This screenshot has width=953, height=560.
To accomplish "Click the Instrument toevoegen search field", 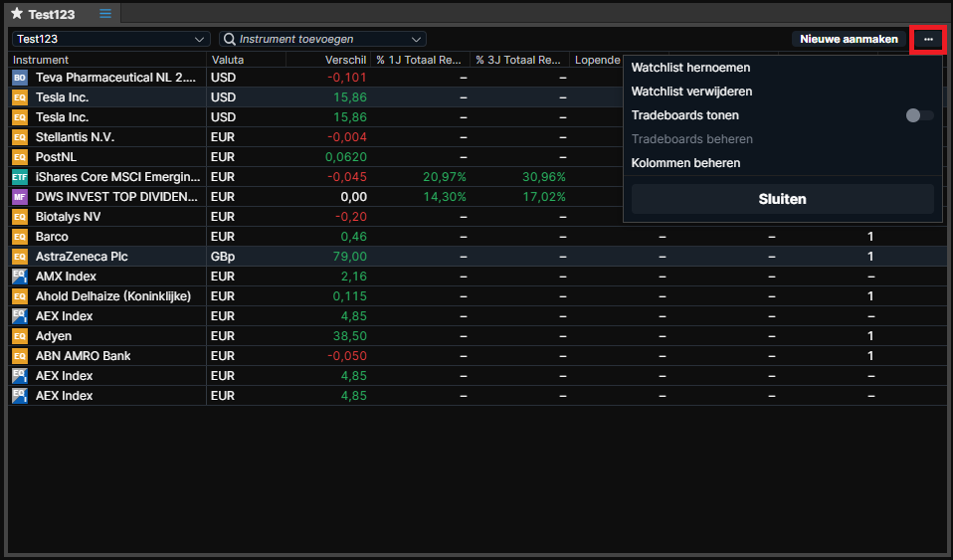I will pos(322,39).
